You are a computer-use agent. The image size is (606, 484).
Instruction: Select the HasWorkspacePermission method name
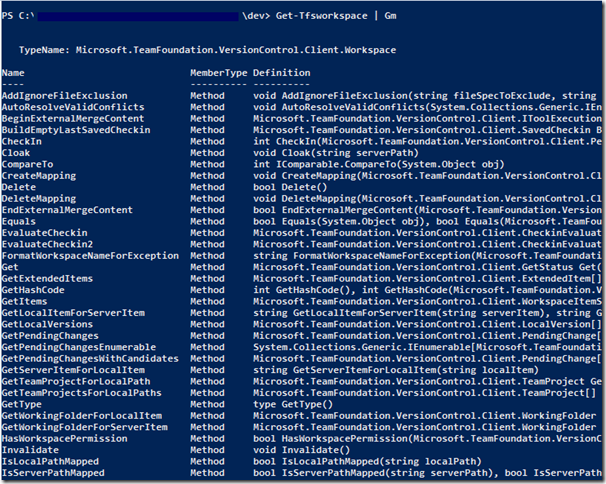[62, 439]
